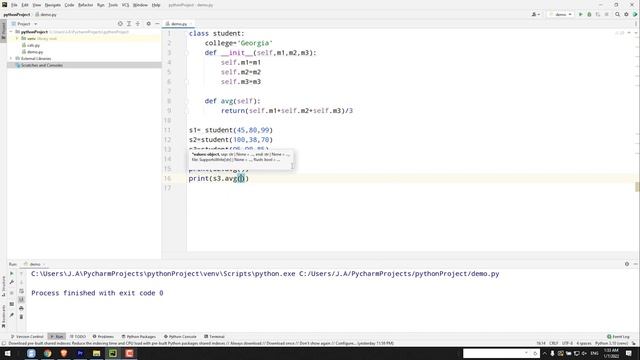This screenshot has height=360, width=640.
Task: Open Search Everywhere magnifier icon
Action: 618,14
